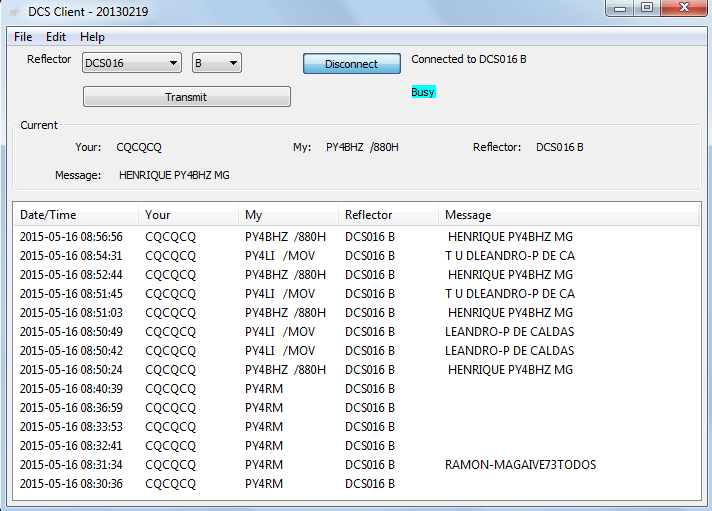
Task: Sort by the Date/Time column header
Action: (76, 214)
